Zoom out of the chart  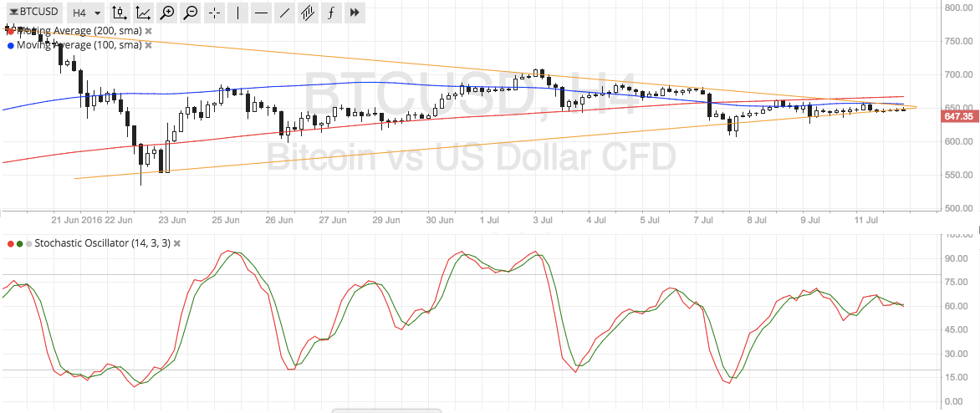[191, 12]
